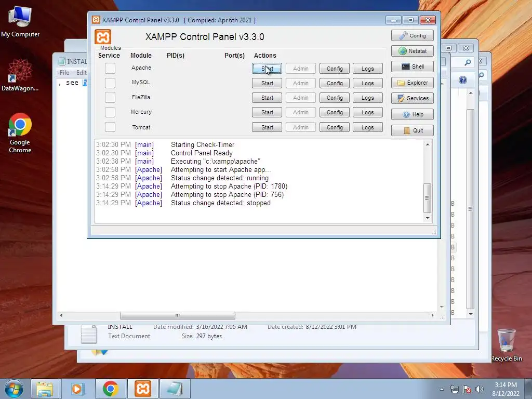The width and height of the screenshot is (532, 399).
Task: Click the 'Control Panel Ready' log line
Action: [x=202, y=153]
